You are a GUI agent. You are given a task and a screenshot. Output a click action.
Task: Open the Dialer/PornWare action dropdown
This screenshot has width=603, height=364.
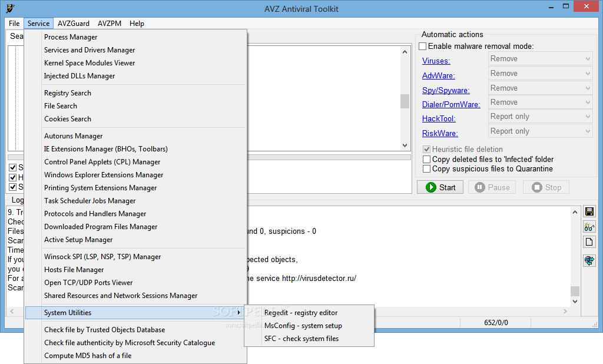(541, 102)
